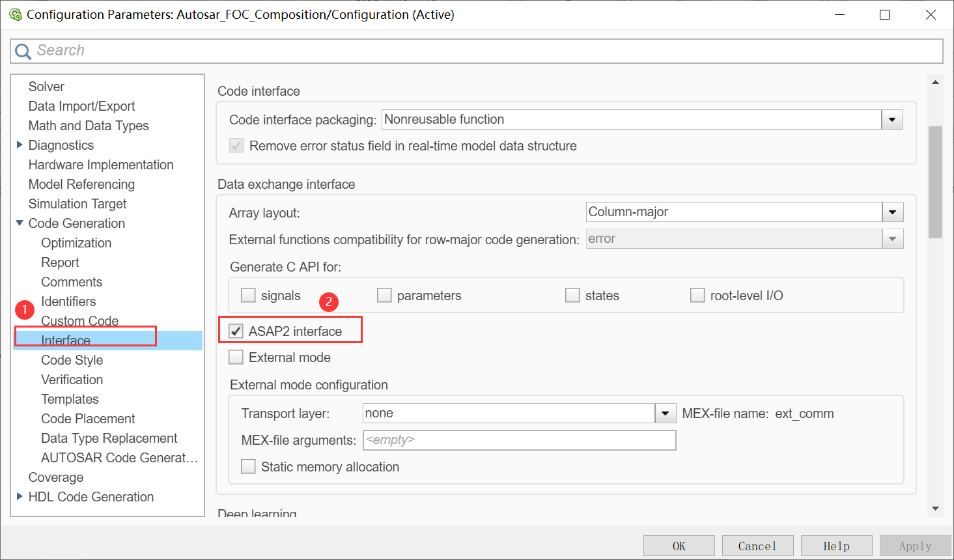Click the Help button
Screen dimensions: 954x560
836,546
